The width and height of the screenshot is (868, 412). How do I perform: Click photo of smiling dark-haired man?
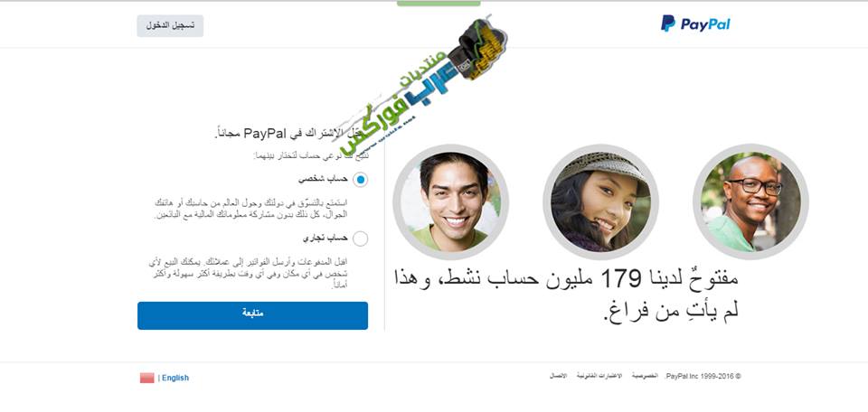[450, 201]
